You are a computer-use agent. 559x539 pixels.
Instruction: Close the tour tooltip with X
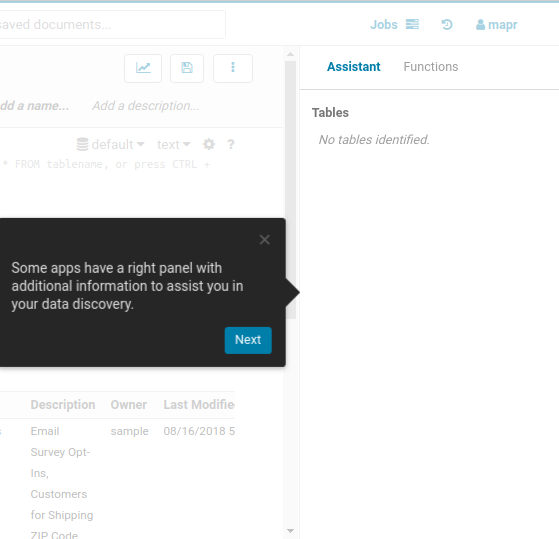click(265, 240)
